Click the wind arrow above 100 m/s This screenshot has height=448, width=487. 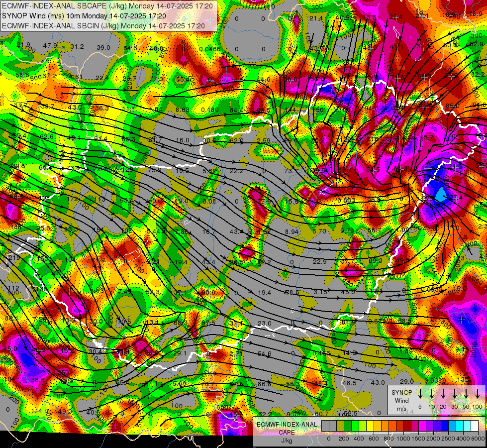tap(478, 394)
